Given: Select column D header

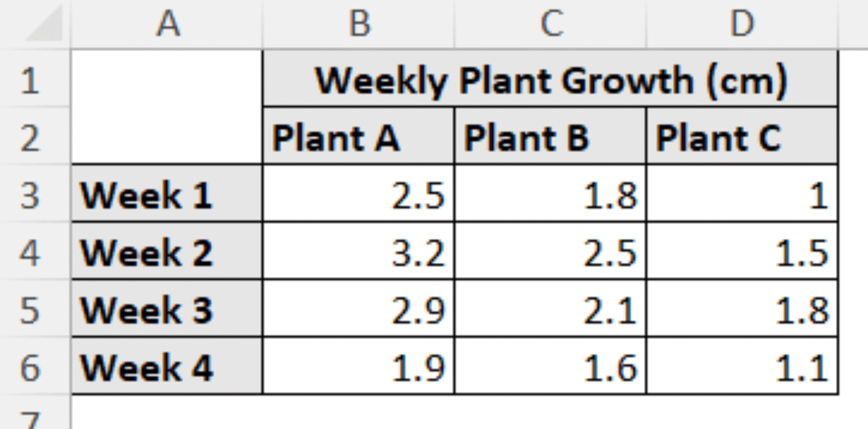Looking at the screenshot, I should pos(742,24).
